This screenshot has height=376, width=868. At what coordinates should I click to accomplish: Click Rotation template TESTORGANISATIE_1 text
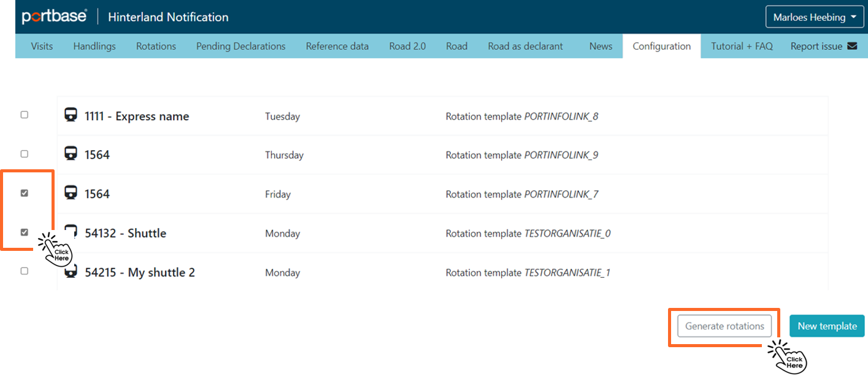528,273
